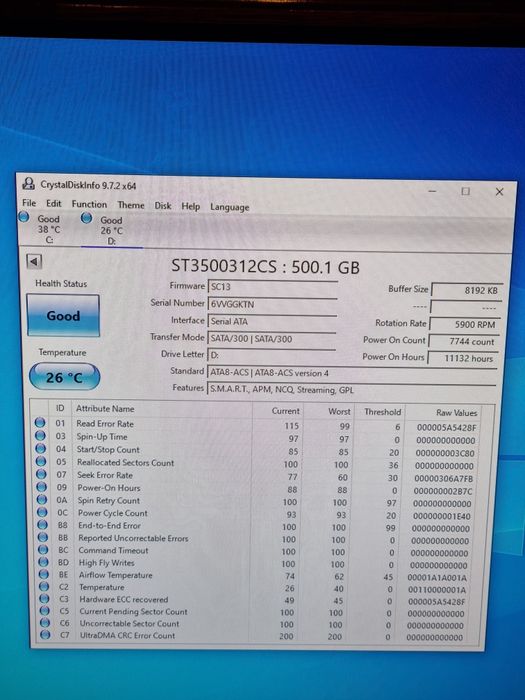The height and width of the screenshot is (700, 525).
Task: Click status icon for UltraDMA CRC Error Count
Action: click(x=45, y=635)
